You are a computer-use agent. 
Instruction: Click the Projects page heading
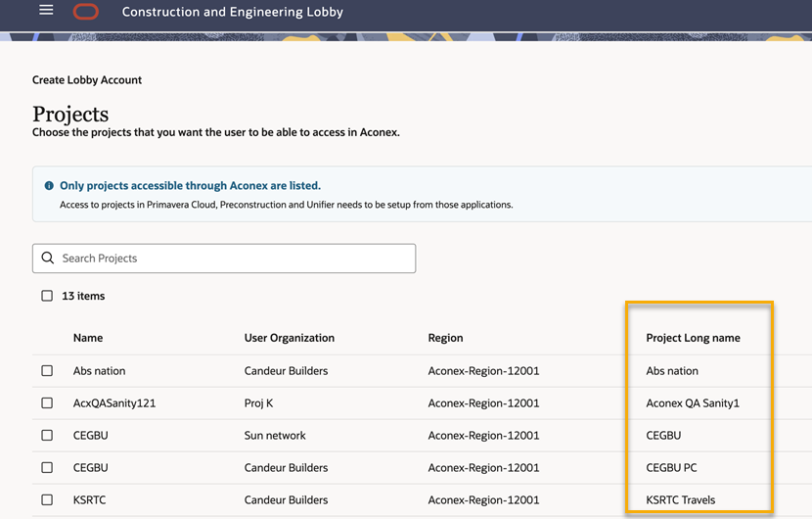(x=70, y=114)
